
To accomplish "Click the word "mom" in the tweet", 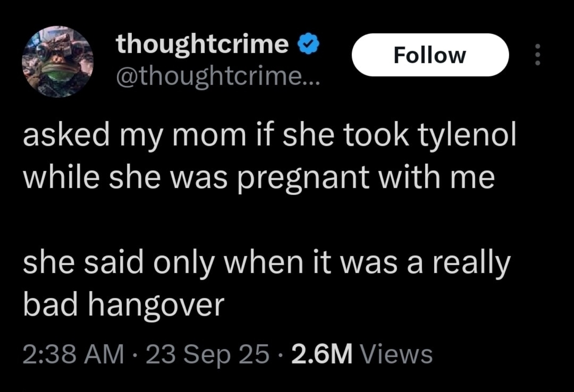I will click(x=208, y=136).
